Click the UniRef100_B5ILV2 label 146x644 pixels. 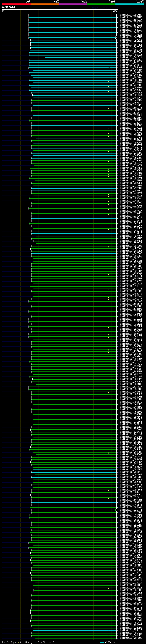click(x=131, y=108)
